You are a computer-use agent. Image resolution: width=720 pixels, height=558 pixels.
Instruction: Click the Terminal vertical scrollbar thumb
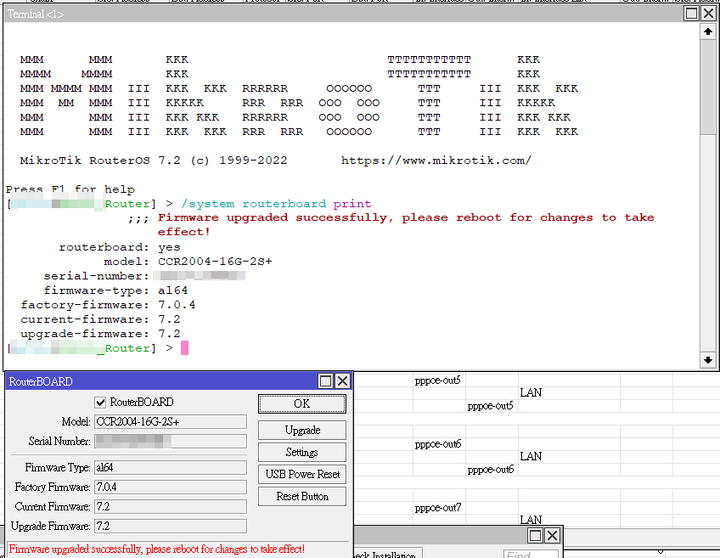708,87
